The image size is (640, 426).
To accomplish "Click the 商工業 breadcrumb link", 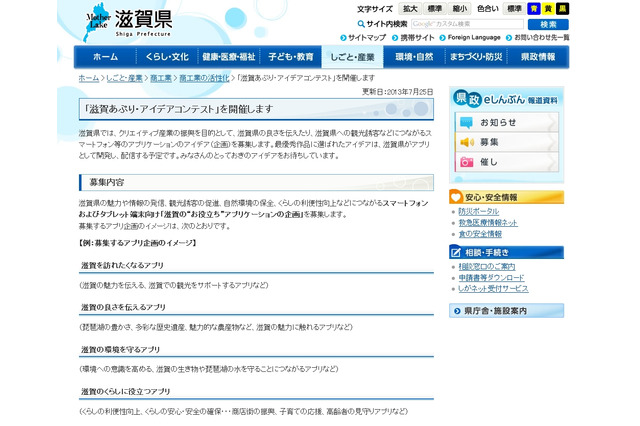I will click(161, 78).
